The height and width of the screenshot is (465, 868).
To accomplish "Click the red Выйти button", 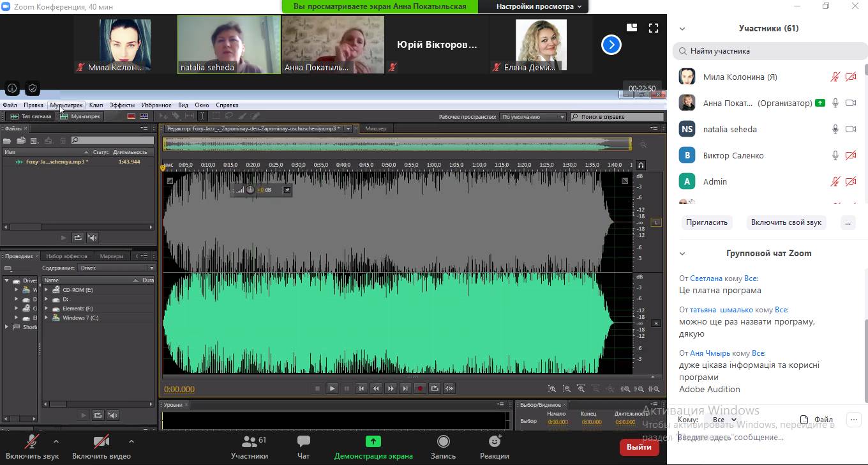I will pyautogui.click(x=639, y=447).
